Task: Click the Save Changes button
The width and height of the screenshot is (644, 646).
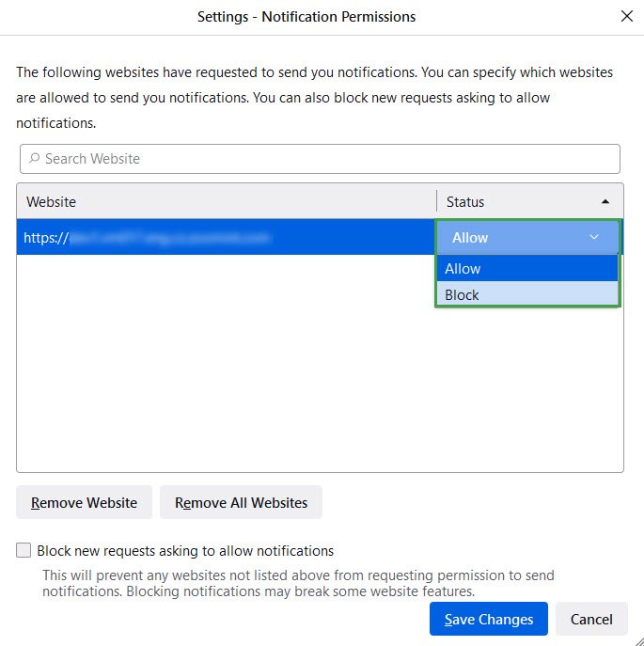Action: point(488,619)
